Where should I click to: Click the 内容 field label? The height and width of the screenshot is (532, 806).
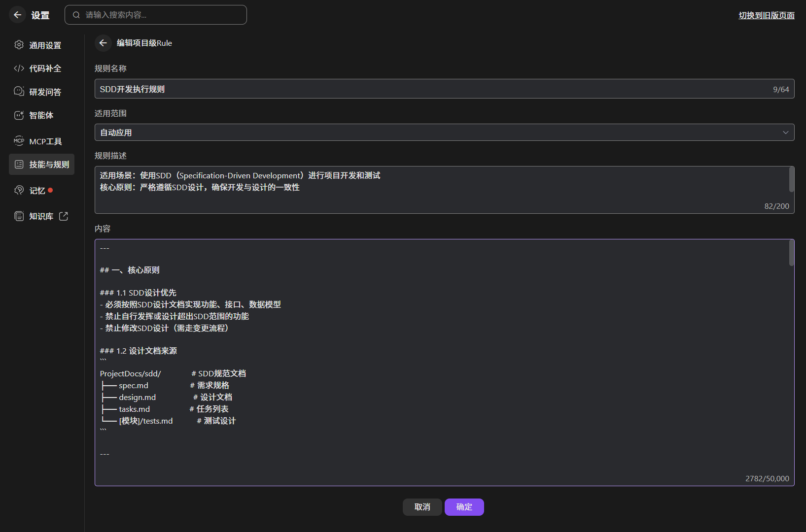click(103, 229)
